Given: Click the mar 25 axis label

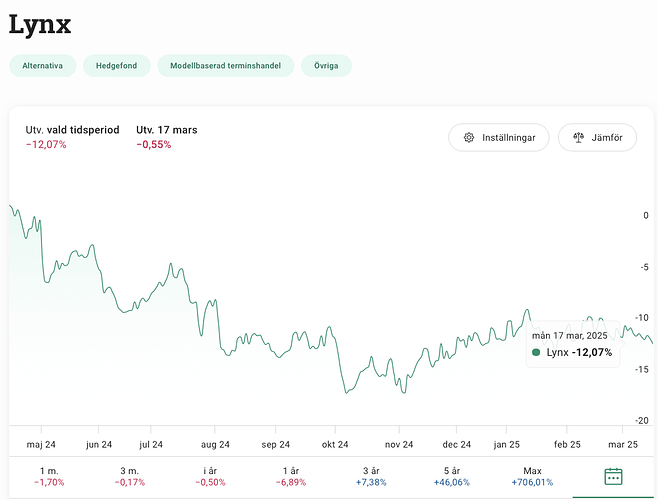Looking at the screenshot, I should (623, 444).
